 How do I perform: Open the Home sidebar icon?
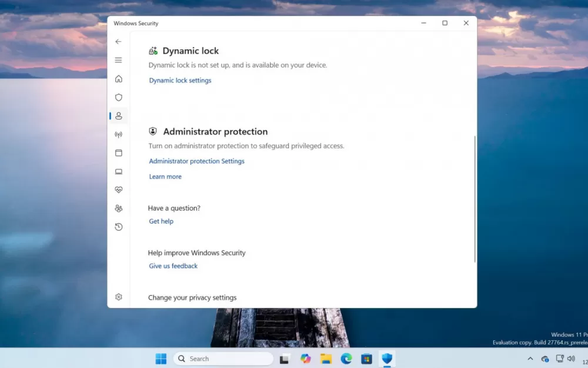coord(119,79)
